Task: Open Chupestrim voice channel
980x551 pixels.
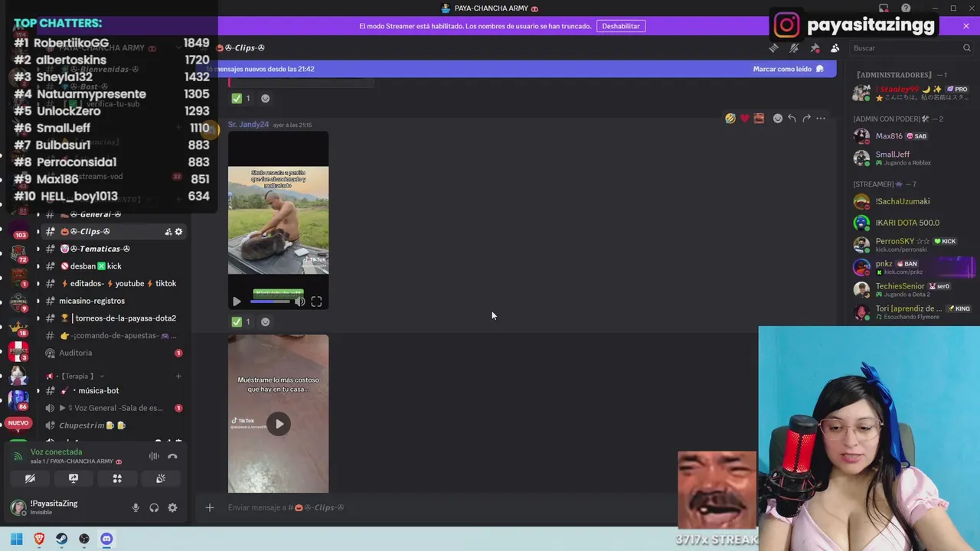Action: pos(115,425)
